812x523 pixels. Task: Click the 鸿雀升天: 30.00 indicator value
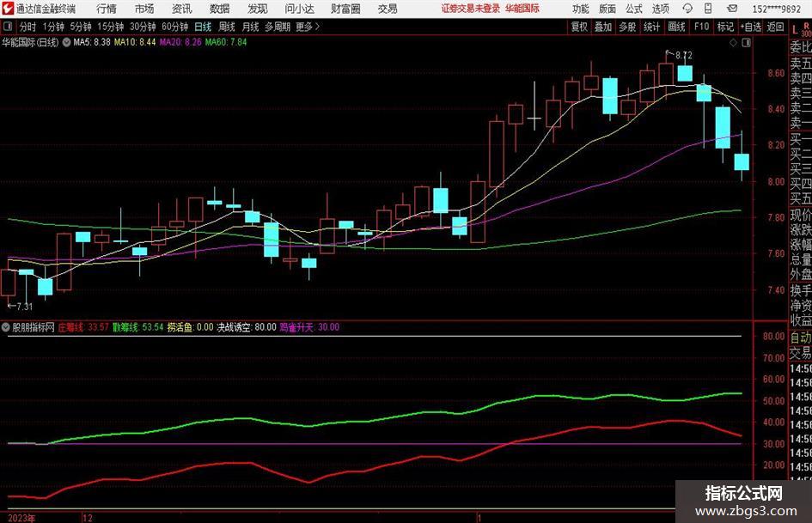point(309,327)
